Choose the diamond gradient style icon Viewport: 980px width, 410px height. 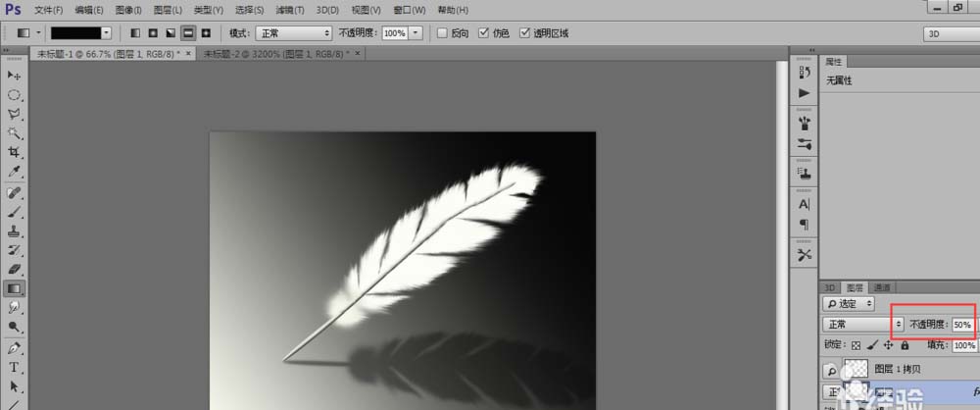tap(206, 33)
